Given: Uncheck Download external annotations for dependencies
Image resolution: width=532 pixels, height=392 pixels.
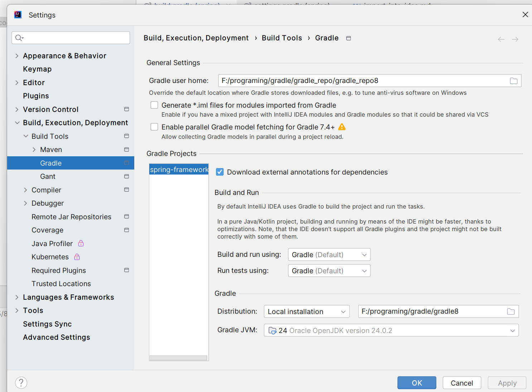Looking at the screenshot, I should tap(220, 172).
